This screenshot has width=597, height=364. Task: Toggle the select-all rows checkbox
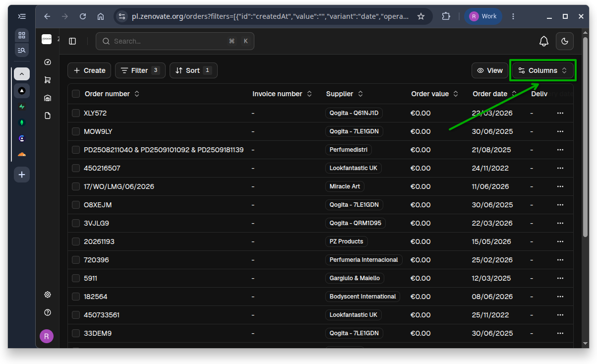(x=76, y=94)
